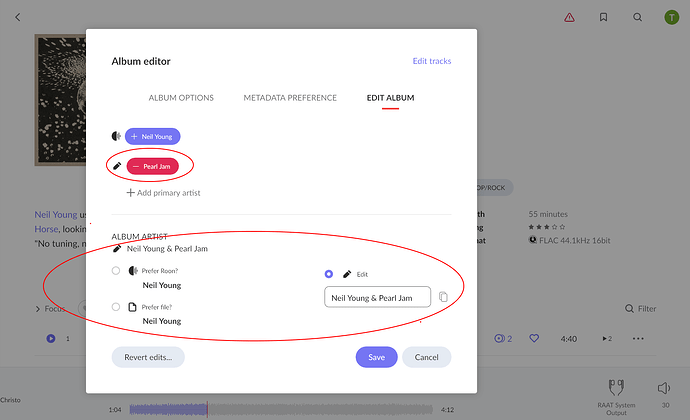Click Add primary artist

click(163, 192)
